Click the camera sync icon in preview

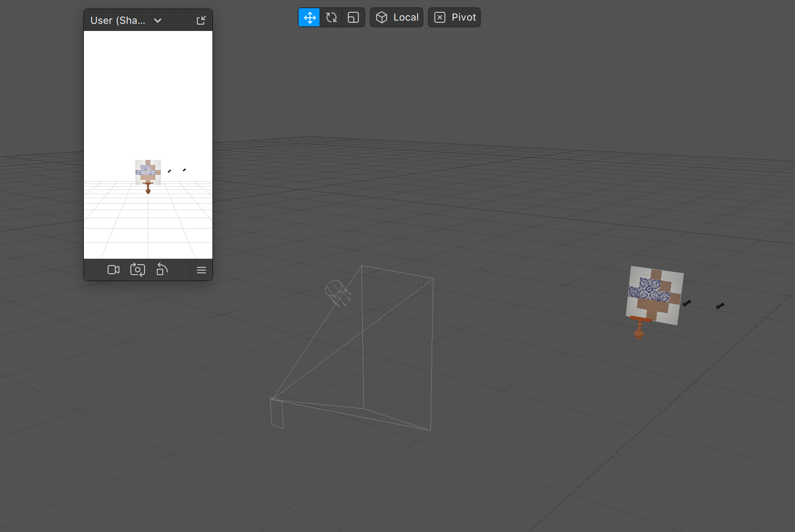(138, 270)
